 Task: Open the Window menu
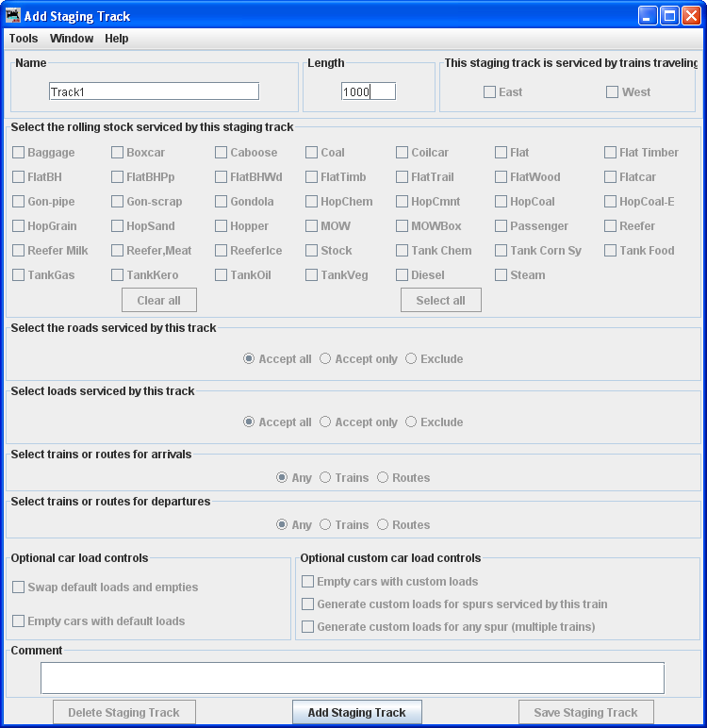pos(72,39)
